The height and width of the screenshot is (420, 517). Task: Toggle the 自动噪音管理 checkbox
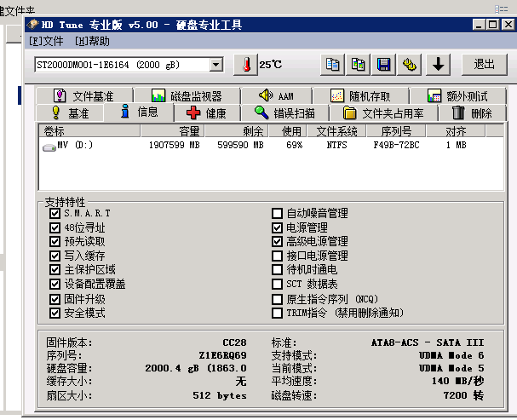[278, 213]
